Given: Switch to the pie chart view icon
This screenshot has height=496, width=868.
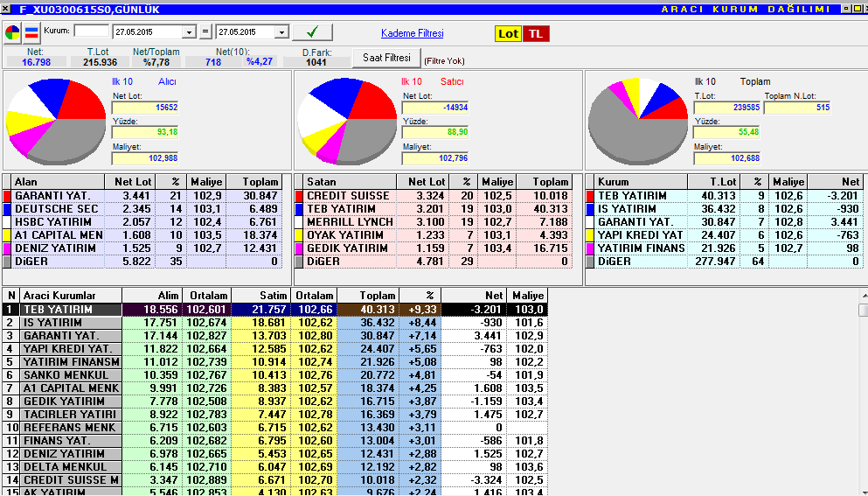Looking at the screenshot, I should click(x=12, y=33).
